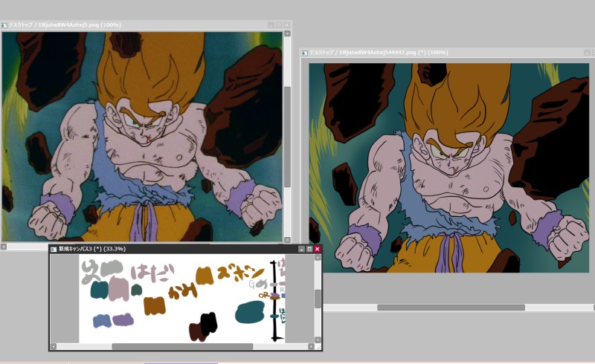Viewport: 595px width, 364px height.
Task: Click the up arrow of ERjutw8W4Ashxj5.png vertical scrollbar
Action: (x=287, y=33)
